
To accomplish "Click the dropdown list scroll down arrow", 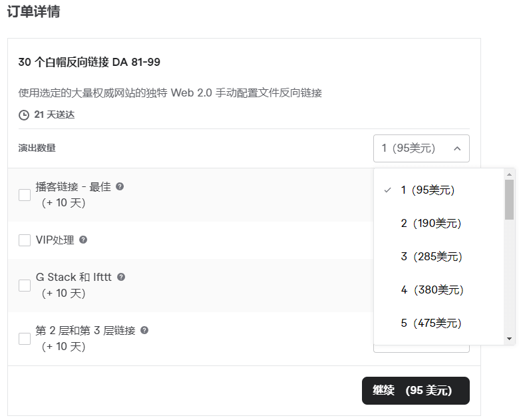I will click(509, 339).
